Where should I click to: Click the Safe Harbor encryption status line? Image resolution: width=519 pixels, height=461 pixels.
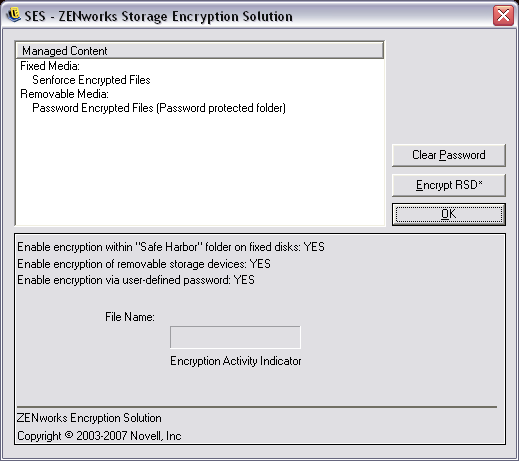[x=171, y=247]
